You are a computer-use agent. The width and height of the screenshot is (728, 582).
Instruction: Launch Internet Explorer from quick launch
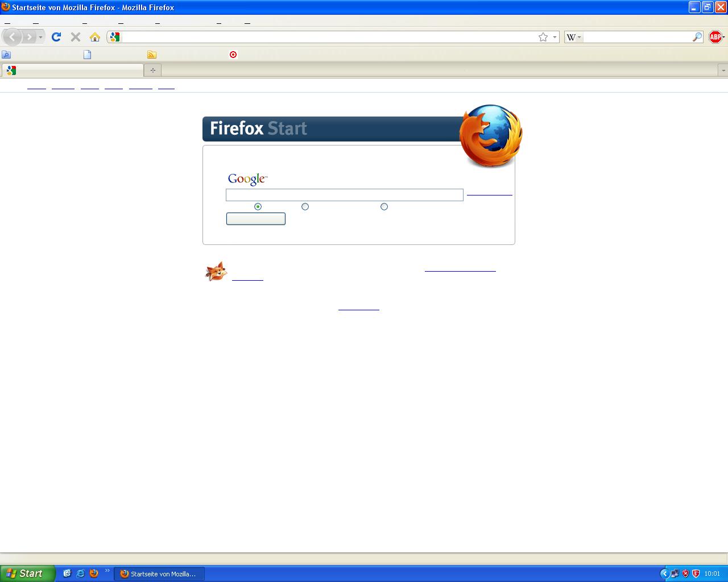click(x=80, y=573)
